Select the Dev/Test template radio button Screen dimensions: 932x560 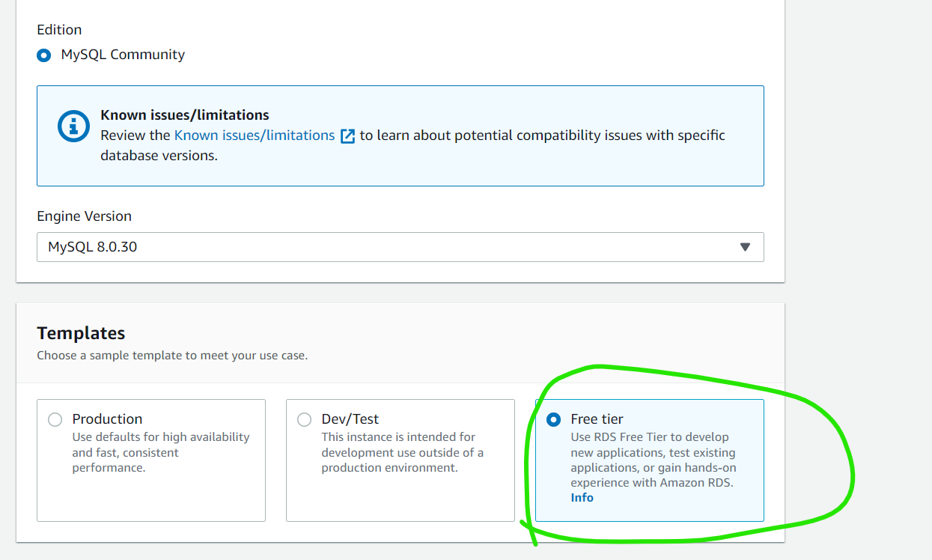coord(304,420)
